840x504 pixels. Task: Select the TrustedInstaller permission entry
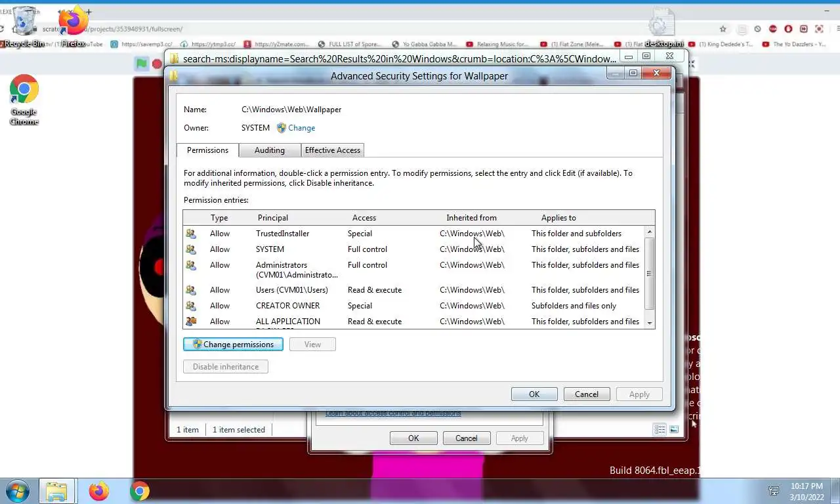coord(414,234)
